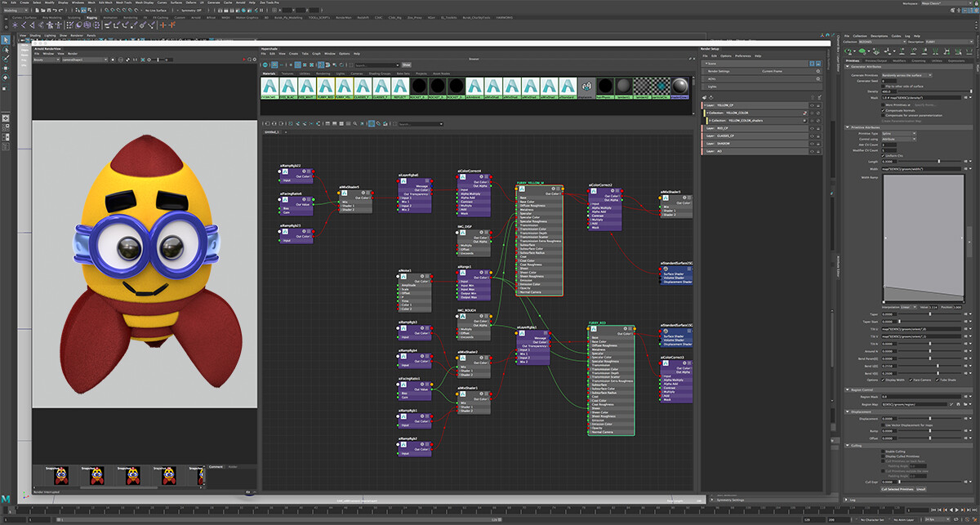
Task: Toggle visibility of GLASSES_CP layer
Action: pyautogui.click(x=811, y=136)
